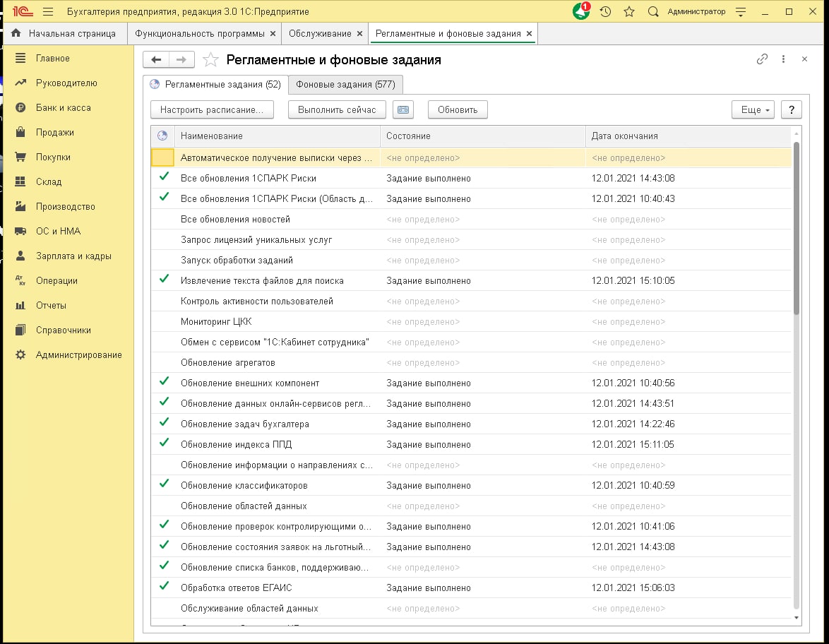Go to home page icon
The image size is (829, 644).
(16, 33)
